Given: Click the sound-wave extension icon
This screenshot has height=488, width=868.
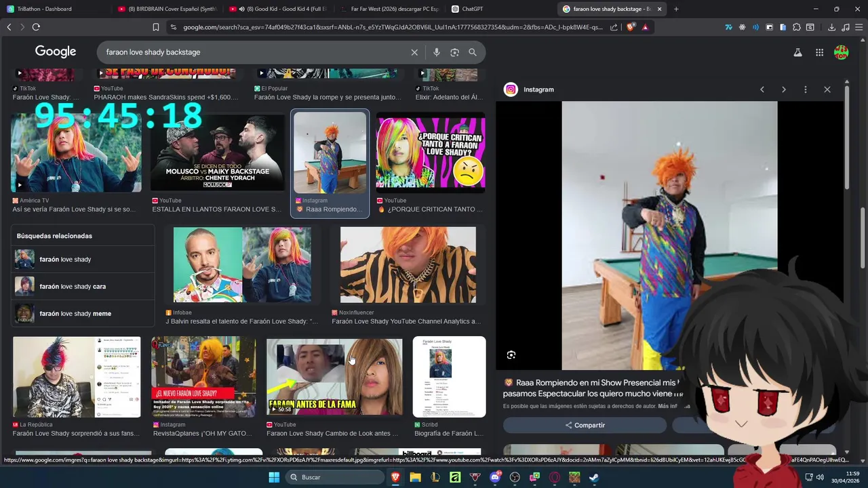Looking at the screenshot, I should pos(755,27).
